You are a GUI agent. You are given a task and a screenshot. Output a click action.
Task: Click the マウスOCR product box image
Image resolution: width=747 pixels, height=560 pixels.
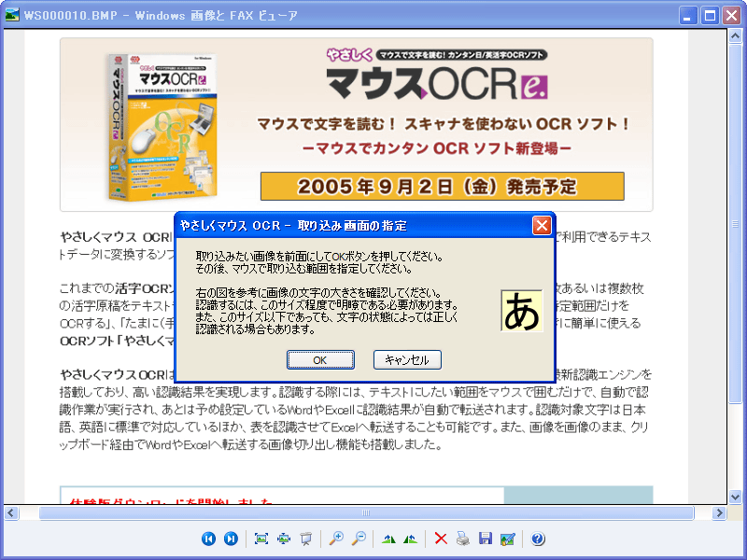pos(162,127)
